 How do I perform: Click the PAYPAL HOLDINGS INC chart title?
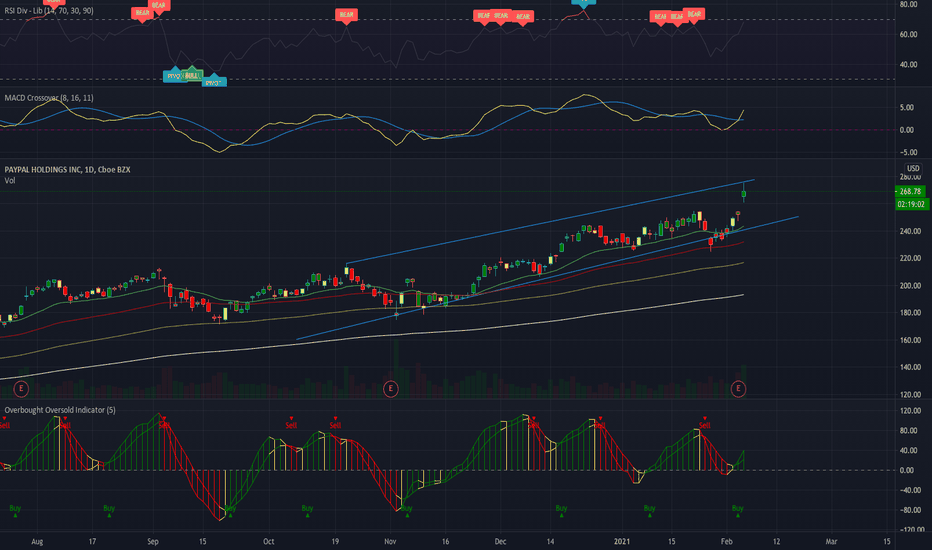[x=67, y=169]
